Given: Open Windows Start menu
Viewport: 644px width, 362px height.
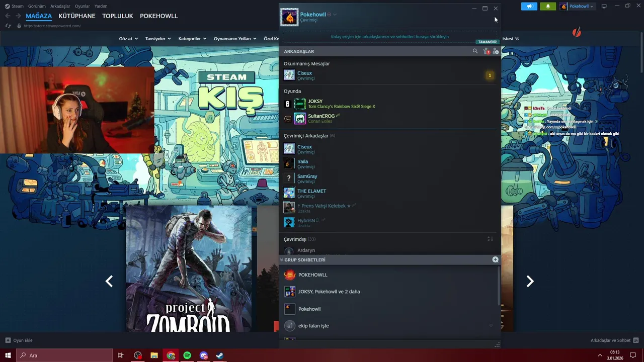Looking at the screenshot, I should [x=8, y=355].
